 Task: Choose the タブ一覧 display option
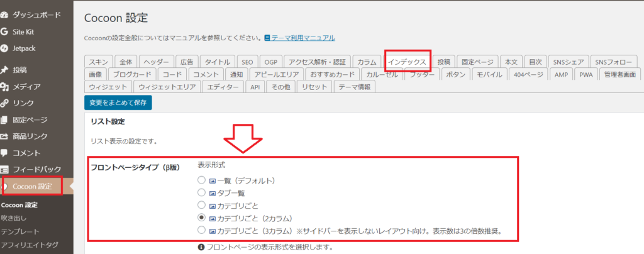click(x=201, y=193)
